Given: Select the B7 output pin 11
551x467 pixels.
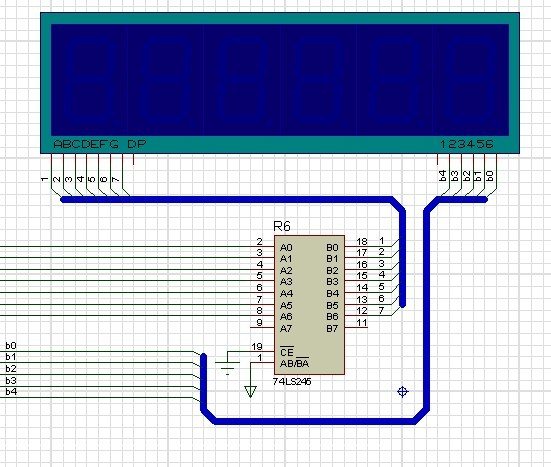Looking at the screenshot, I should click(356, 327).
